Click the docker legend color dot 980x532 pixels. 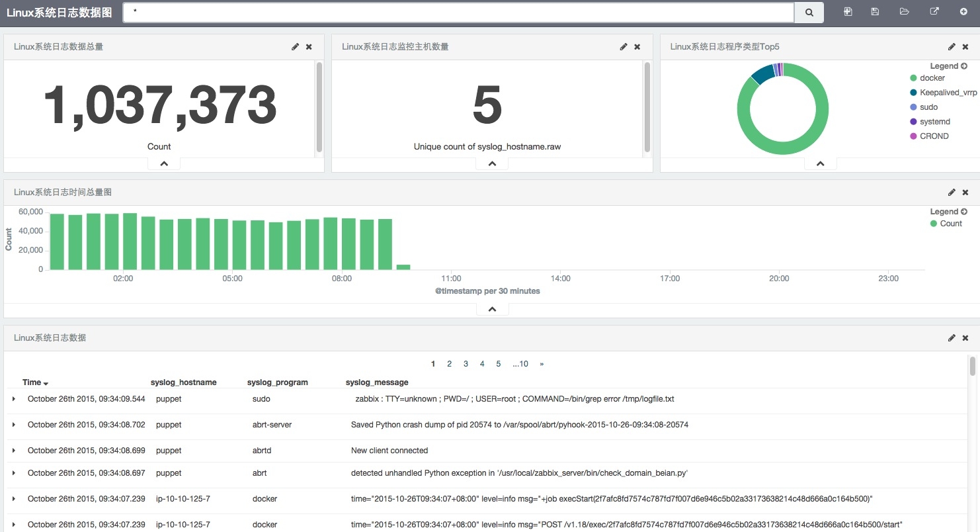(914, 78)
